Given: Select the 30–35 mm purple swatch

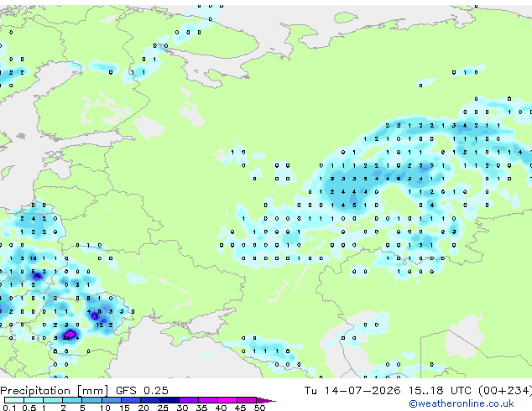Looking at the screenshot, I should pyautogui.click(x=188, y=400).
